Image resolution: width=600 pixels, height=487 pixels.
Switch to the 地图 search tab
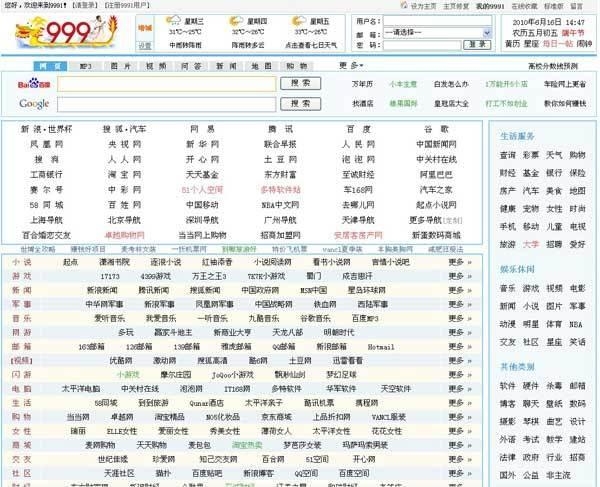[x=261, y=66]
